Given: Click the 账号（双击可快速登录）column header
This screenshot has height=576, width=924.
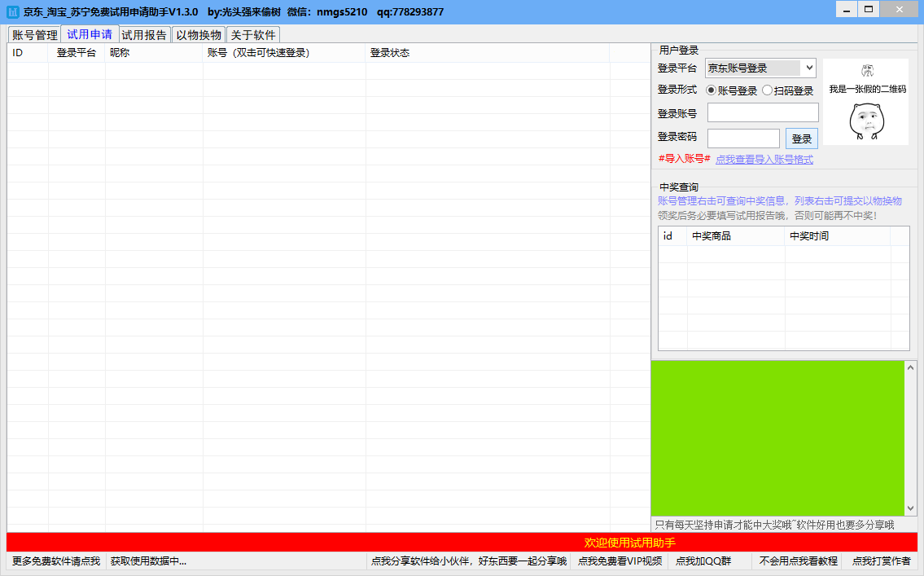Looking at the screenshot, I should pyautogui.click(x=284, y=52).
